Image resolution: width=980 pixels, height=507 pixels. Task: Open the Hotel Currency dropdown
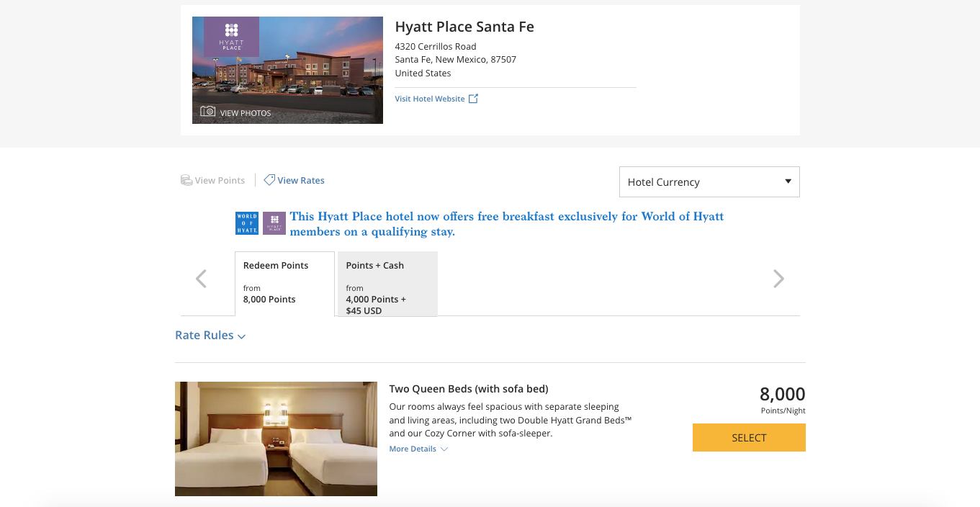(x=709, y=182)
